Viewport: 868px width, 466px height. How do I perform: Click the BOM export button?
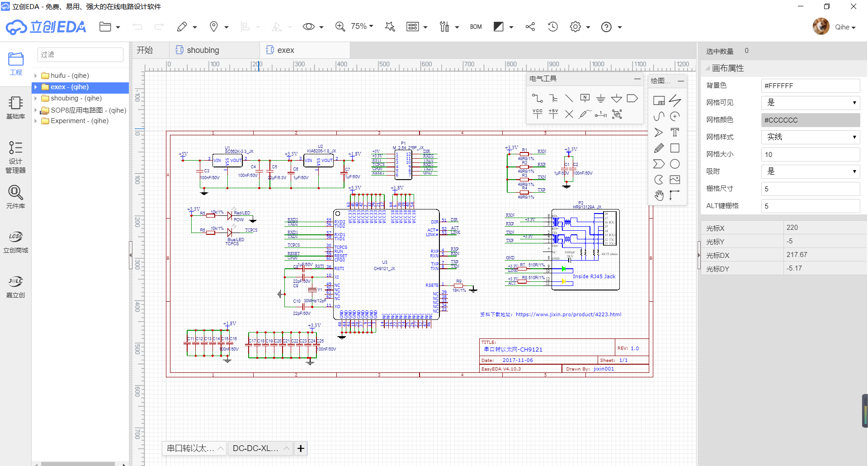[x=476, y=27]
